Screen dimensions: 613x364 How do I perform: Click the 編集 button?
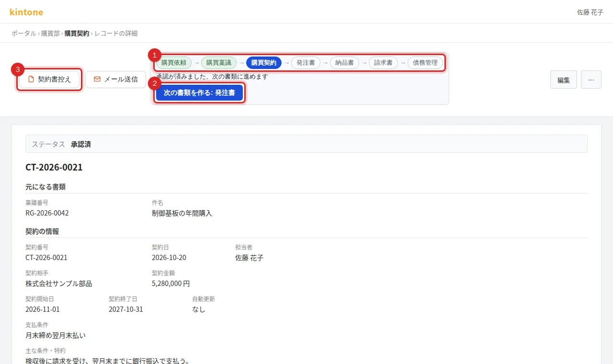(x=564, y=80)
